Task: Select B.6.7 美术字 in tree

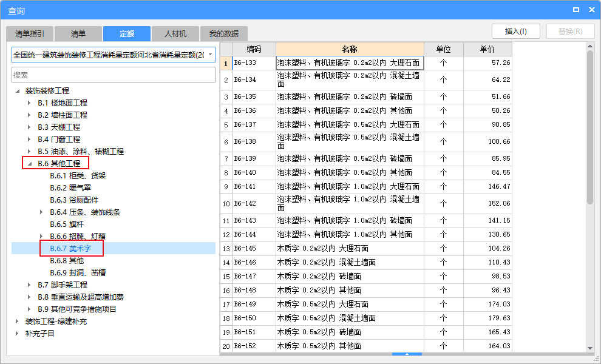Action: click(70, 249)
